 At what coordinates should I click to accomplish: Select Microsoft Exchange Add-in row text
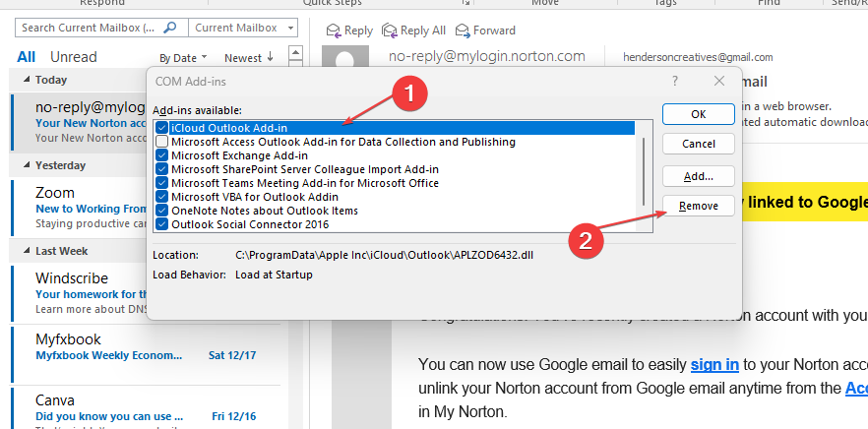(239, 155)
